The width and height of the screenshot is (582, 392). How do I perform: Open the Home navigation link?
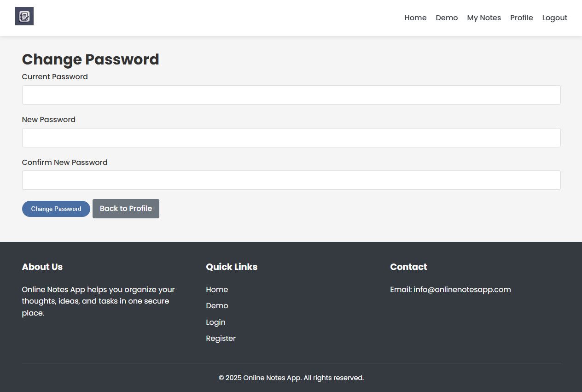coord(415,18)
